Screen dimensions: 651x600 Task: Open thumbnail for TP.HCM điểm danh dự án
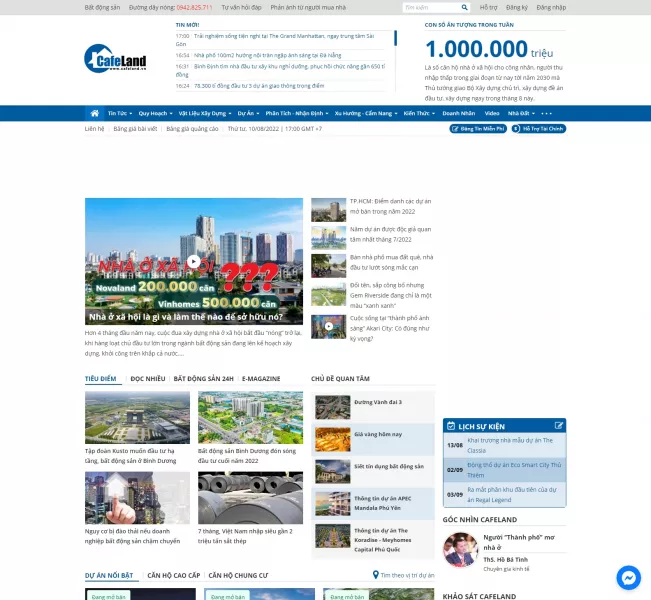click(x=328, y=210)
